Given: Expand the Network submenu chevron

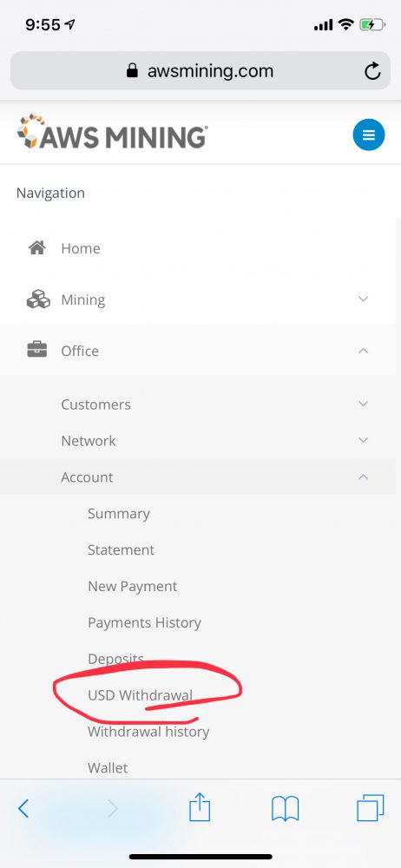Looking at the screenshot, I should 364,440.
